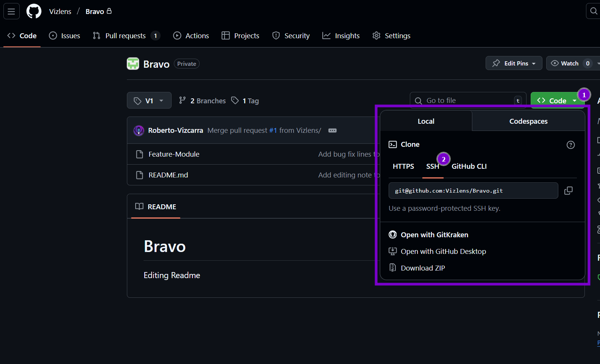Click Roberto-Vizcarra's avatar icon
The width and height of the screenshot is (600, 364).
tap(139, 131)
